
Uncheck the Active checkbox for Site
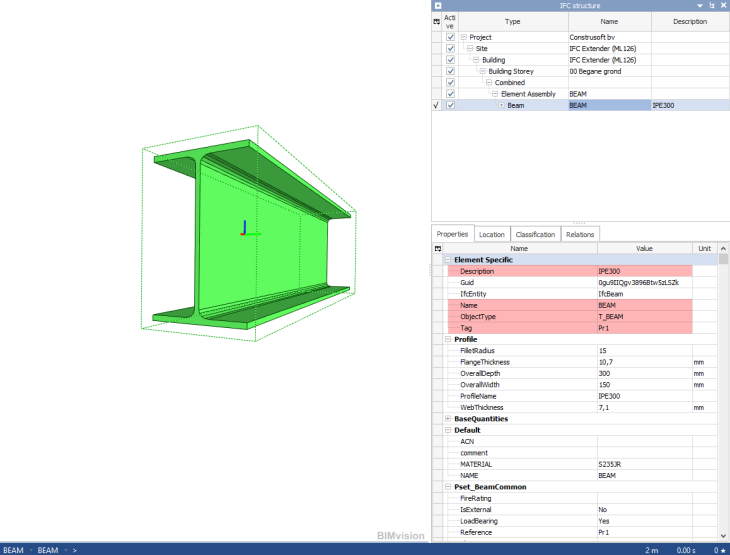pos(450,48)
